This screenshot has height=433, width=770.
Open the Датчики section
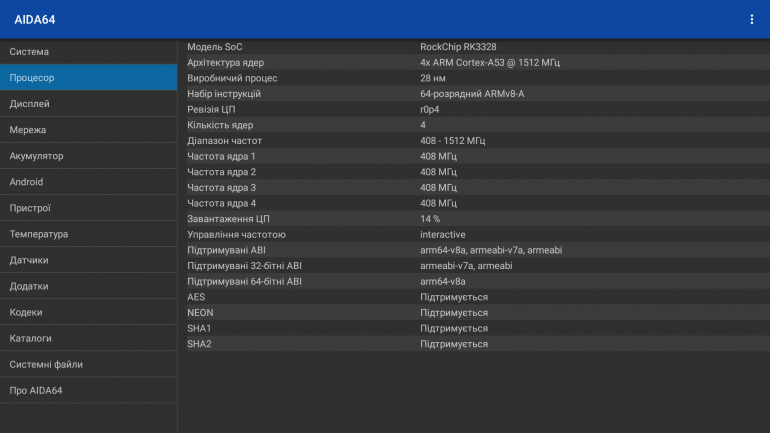pyautogui.click(x=88, y=260)
